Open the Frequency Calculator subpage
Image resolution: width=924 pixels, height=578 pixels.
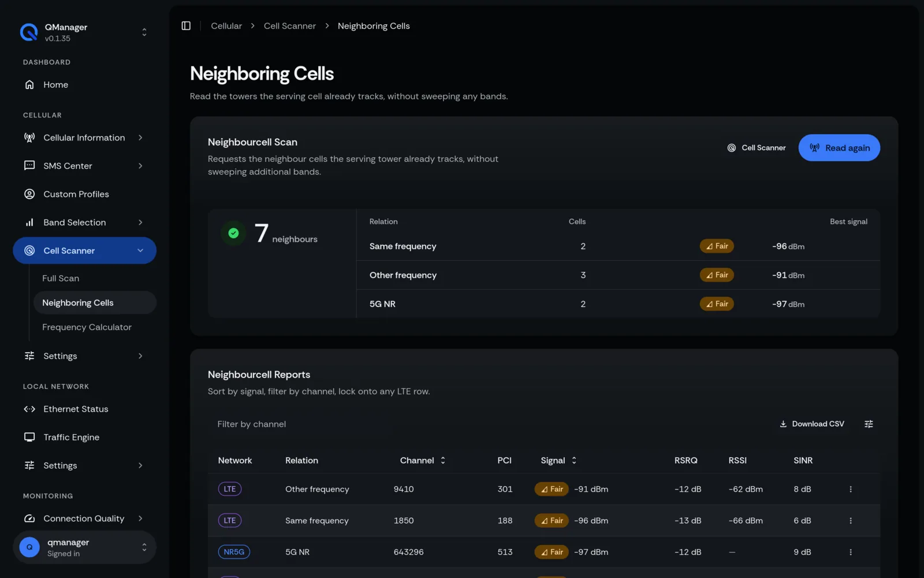(95, 327)
